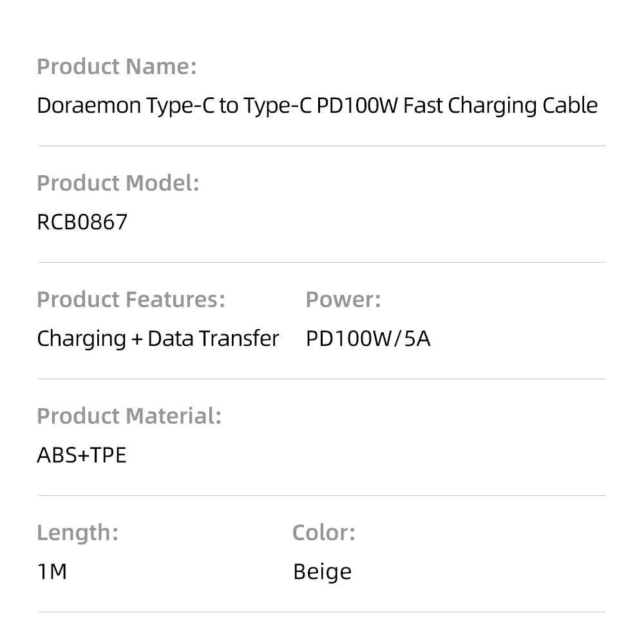Click the divider line below the PD100W/5A row
The height and width of the screenshot is (644, 644).
coord(322,379)
